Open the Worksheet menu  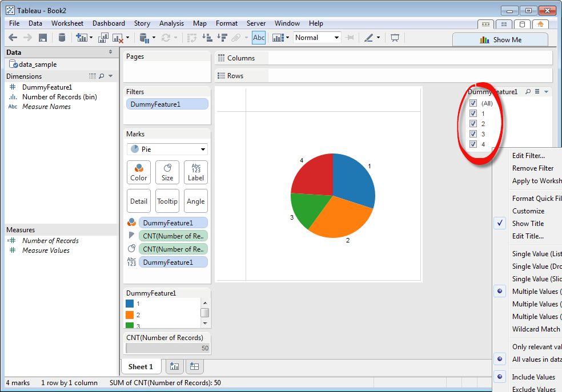coord(67,23)
